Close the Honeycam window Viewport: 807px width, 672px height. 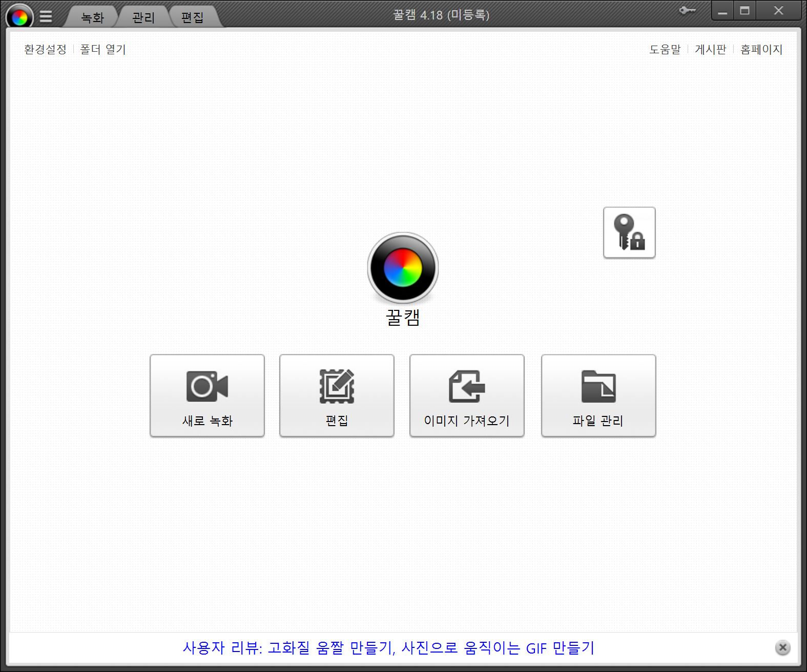(x=778, y=11)
